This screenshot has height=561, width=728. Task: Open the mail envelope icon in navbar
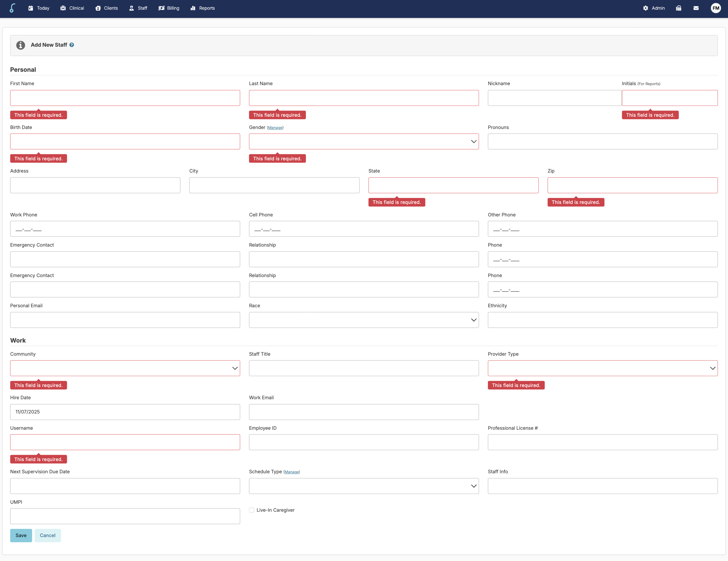pos(696,8)
